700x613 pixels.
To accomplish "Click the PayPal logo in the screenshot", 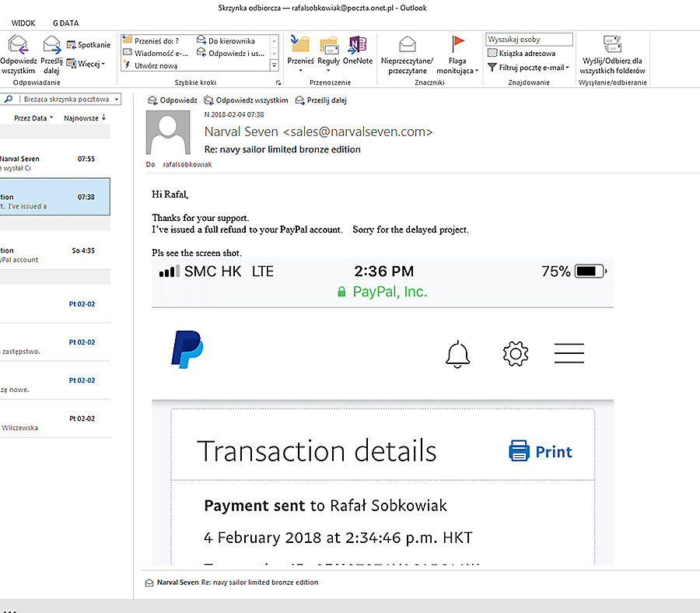I will tap(187, 349).
